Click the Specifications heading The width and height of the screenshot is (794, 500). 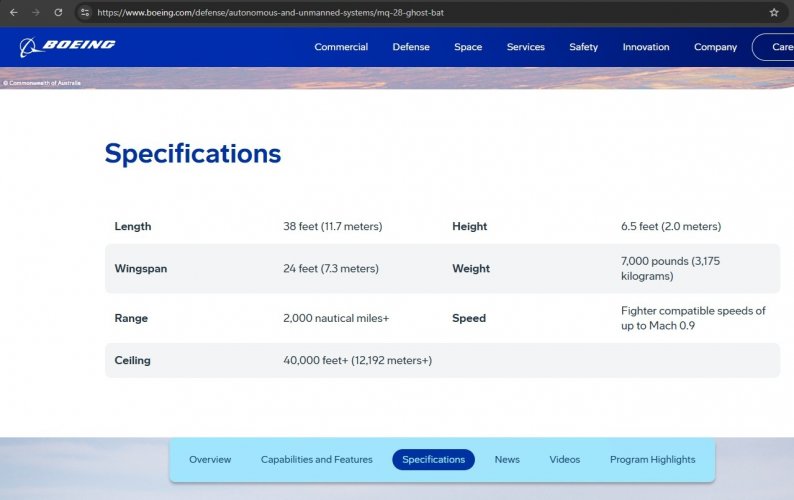click(193, 154)
